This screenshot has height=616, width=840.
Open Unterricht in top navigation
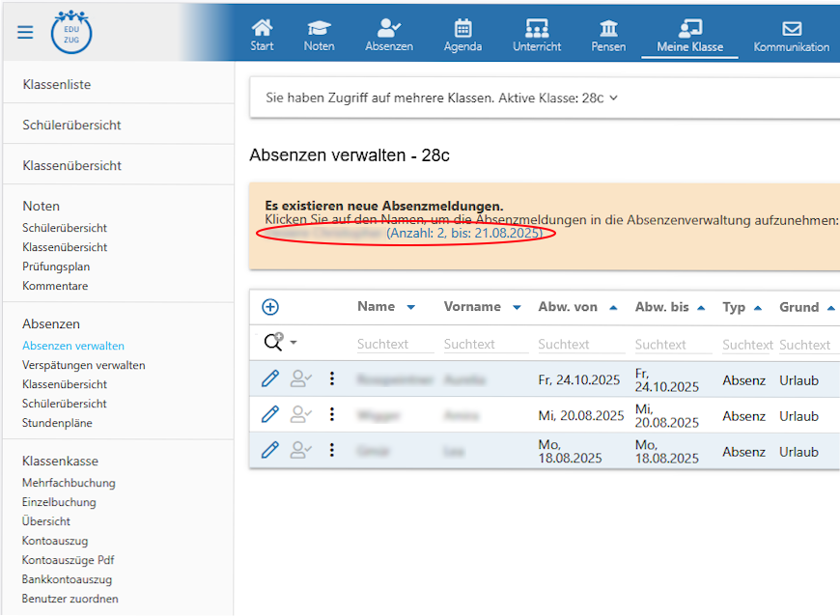(x=537, y=35)
